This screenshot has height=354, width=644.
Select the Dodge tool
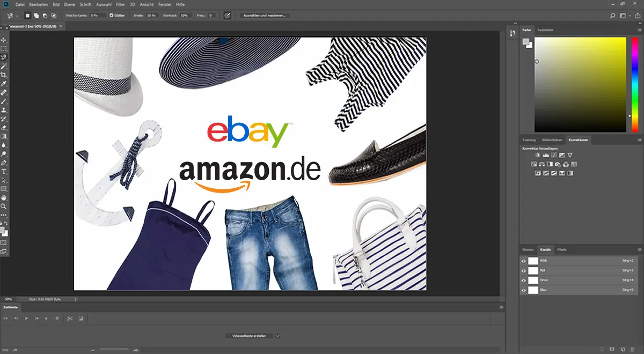point(4,153)
